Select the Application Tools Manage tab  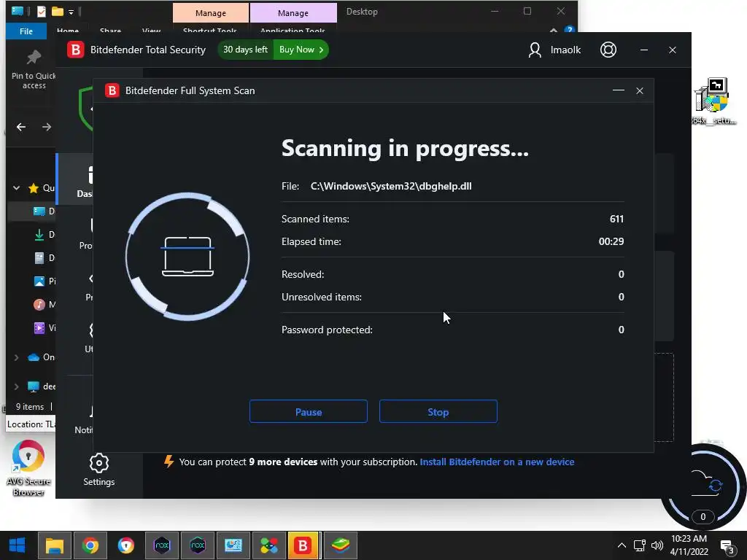[x=293, y=13]
